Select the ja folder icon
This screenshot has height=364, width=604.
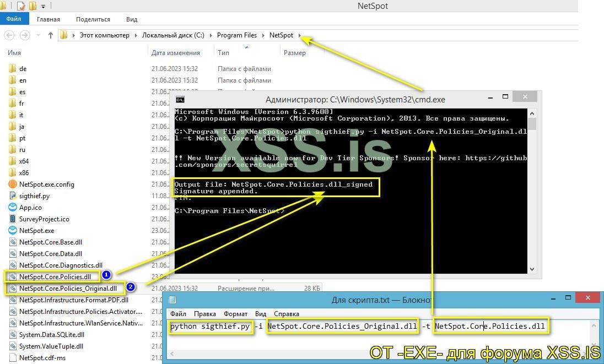[12, 126]
